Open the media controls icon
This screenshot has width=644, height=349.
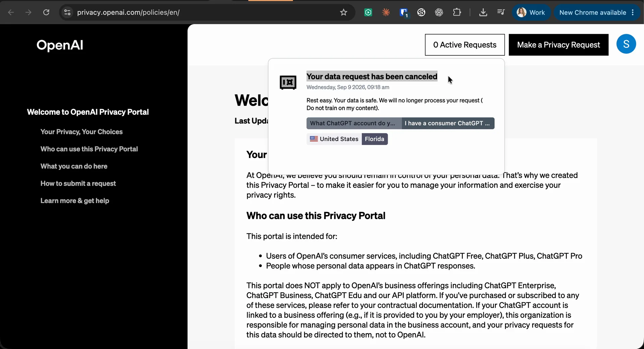click(501, 12)
